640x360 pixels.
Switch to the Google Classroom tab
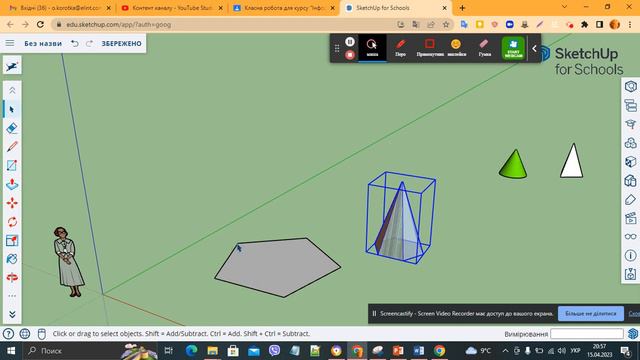pos(284,8)
